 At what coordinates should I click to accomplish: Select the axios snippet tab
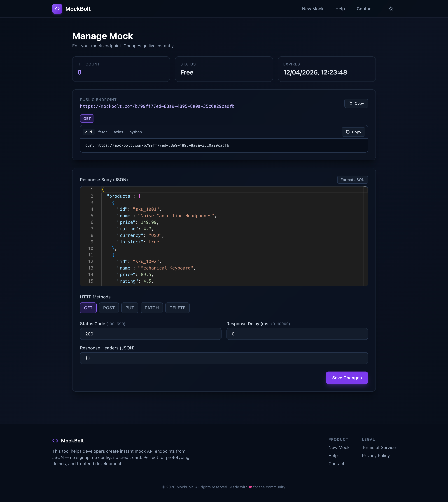point(118,132)
